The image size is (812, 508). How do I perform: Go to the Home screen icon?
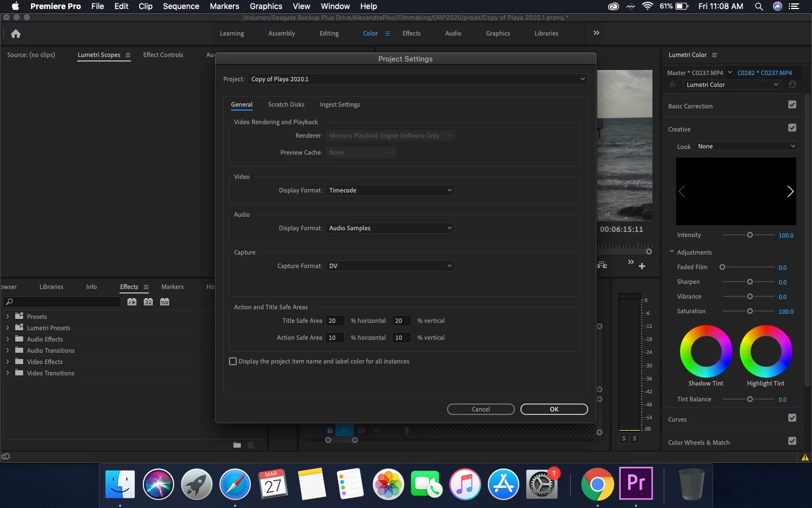point(16,34)
